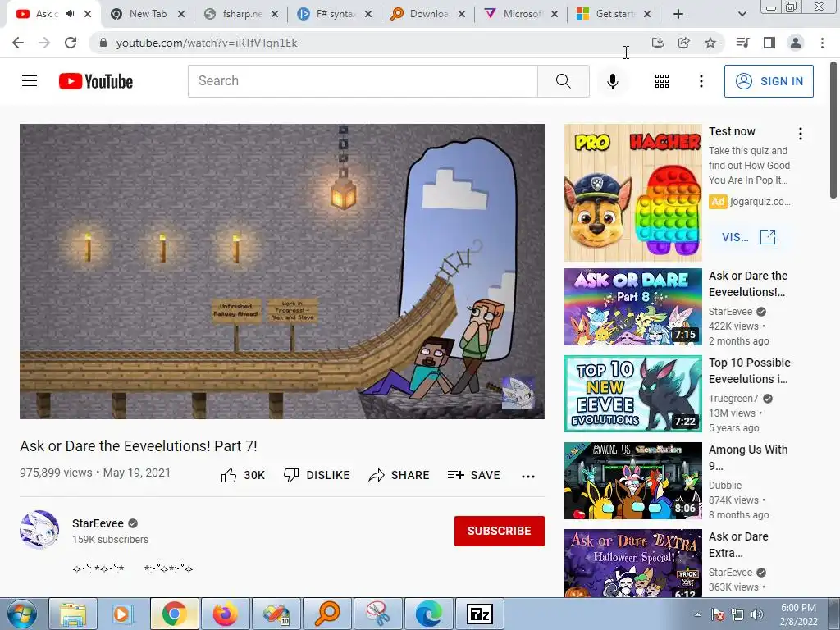Go to YouTube home via logo
The height and width of the screenshot is (630, 840).
96,81
